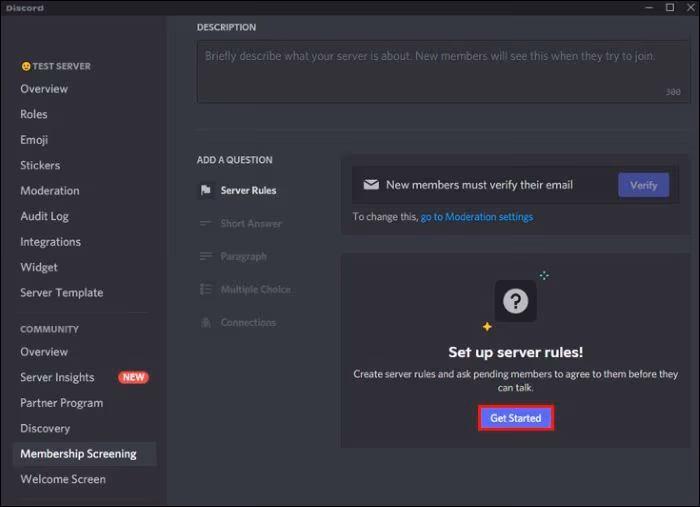700x507 pixels.
Task: Click the Server Rules flag icon
Action: pos(205,190)
